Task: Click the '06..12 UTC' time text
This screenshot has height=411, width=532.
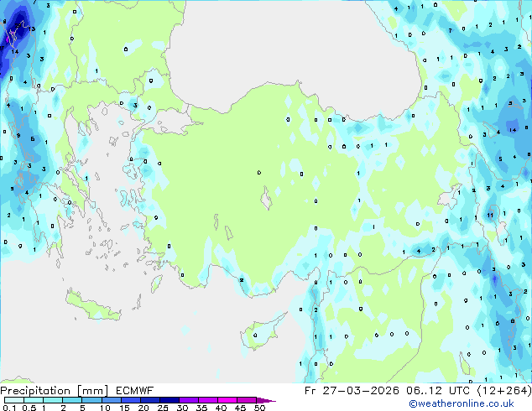Action: point(438,391)
